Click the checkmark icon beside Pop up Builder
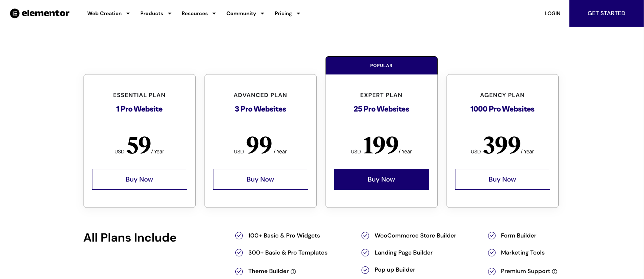 (x=365, y=270)
